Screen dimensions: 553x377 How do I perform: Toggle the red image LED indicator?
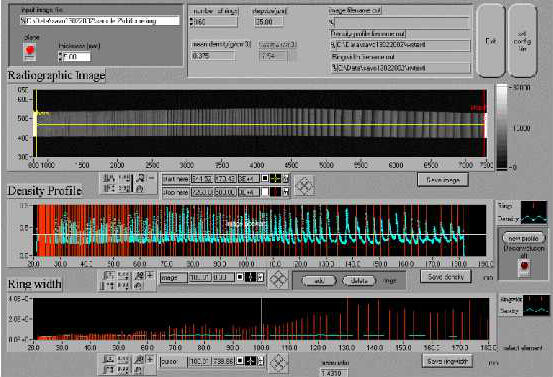pyautogui.click(x=30, y=51)
